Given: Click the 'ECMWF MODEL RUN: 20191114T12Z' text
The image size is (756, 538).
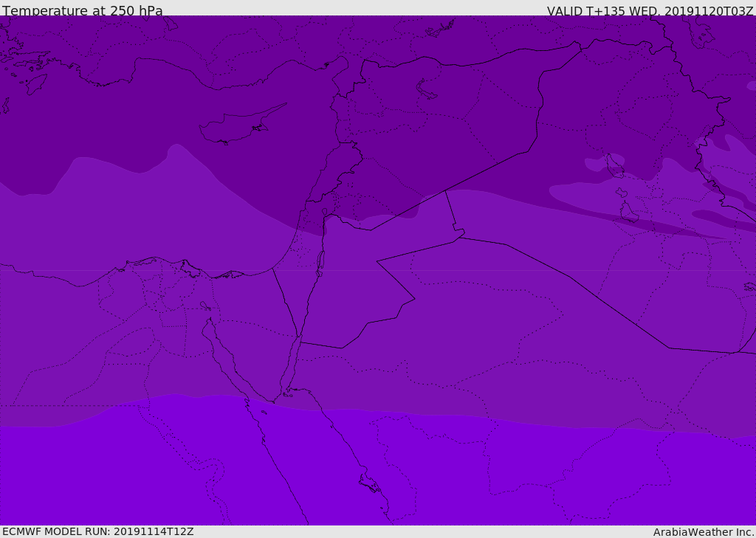Looking at the screenshot, I should (x=98, y=531).
